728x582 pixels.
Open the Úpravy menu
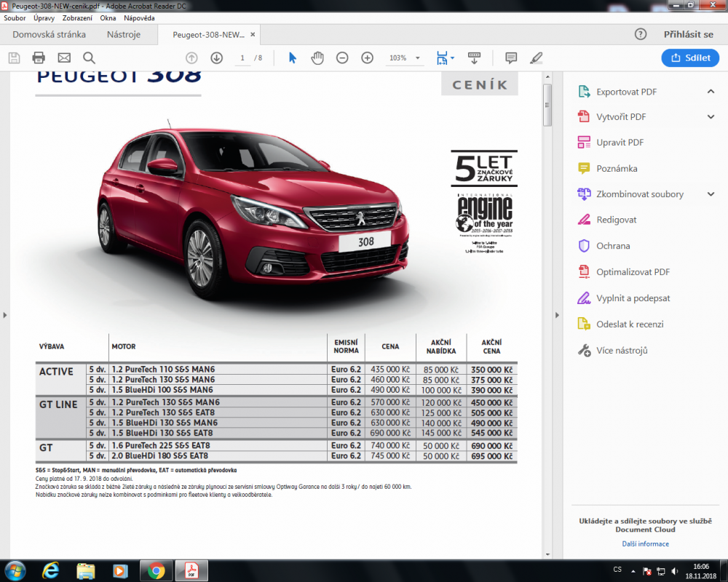[x=44, y=18]
